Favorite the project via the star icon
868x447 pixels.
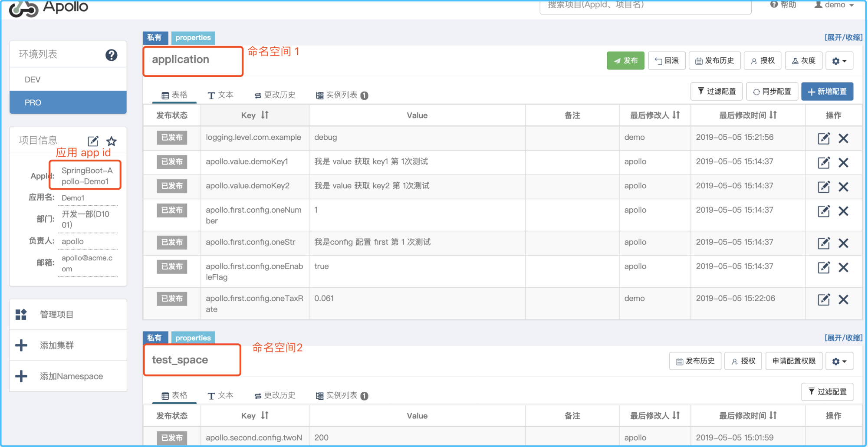[x=111, y=141]
